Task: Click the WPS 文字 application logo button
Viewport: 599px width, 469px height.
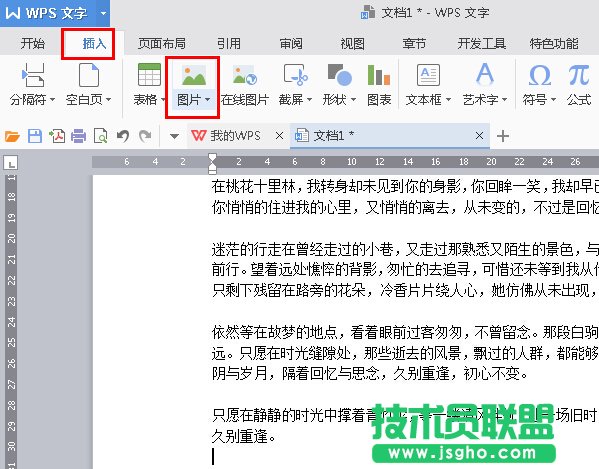Action: point(47,13)
